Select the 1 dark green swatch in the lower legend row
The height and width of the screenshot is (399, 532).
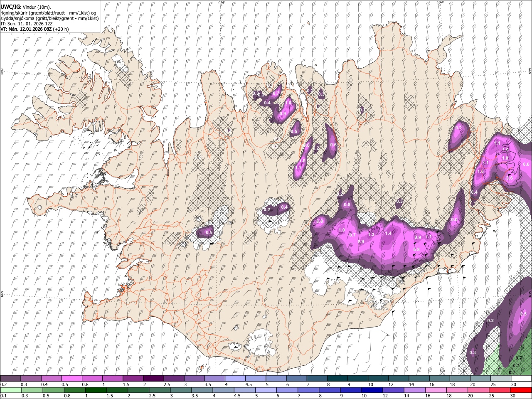click(96, 390)
